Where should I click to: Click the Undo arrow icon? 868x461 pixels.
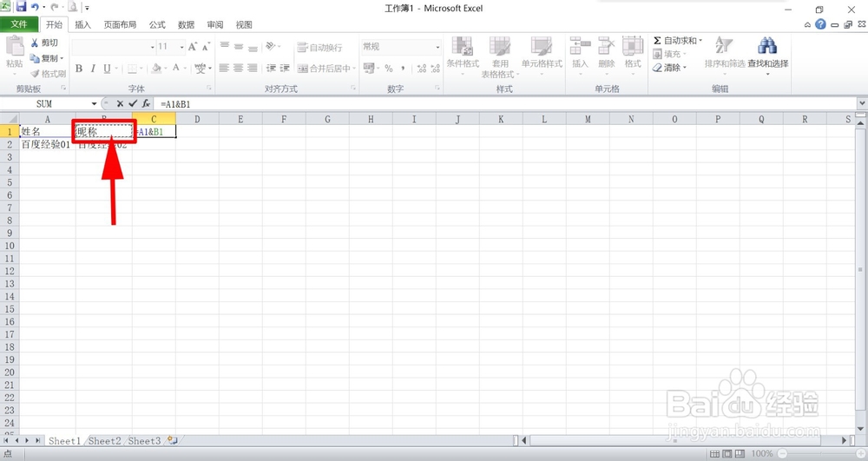coord(36,7)
